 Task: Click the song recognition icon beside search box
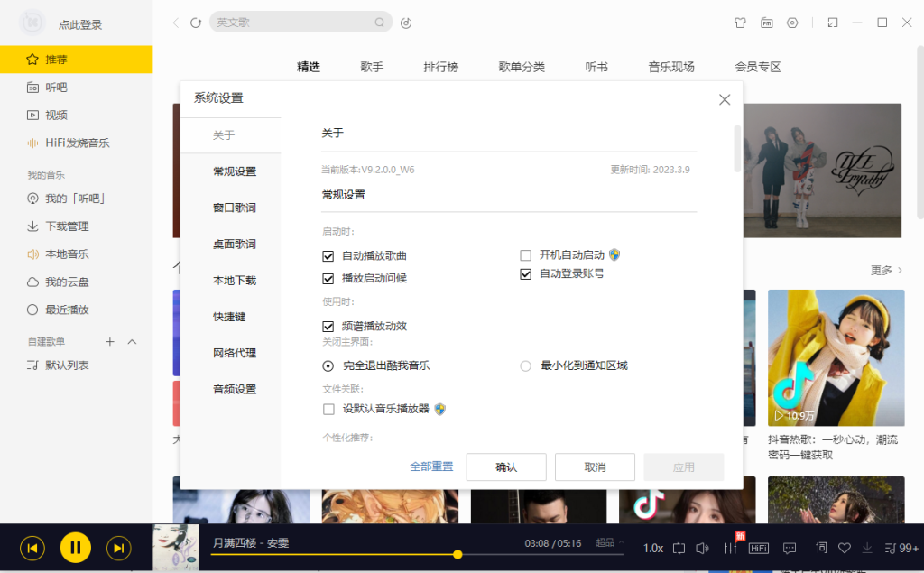[x=406, y=23]
